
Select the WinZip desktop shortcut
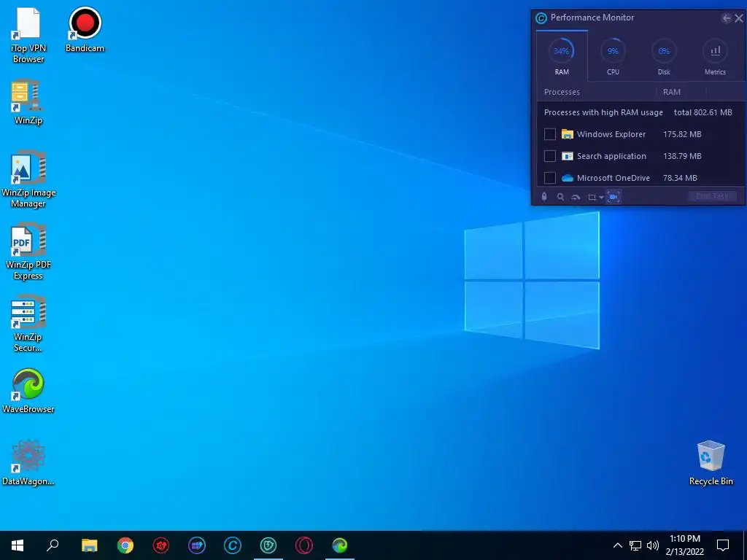[x=28, y=102]
